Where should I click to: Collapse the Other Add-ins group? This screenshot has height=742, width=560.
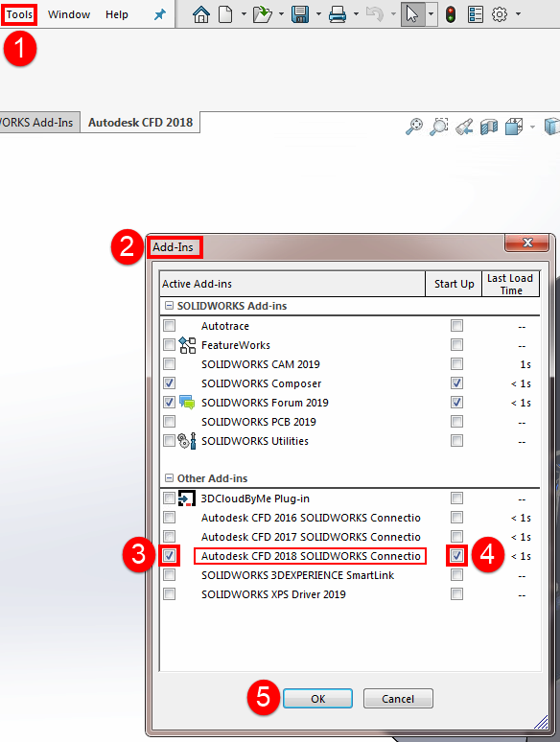click(169, 478)
